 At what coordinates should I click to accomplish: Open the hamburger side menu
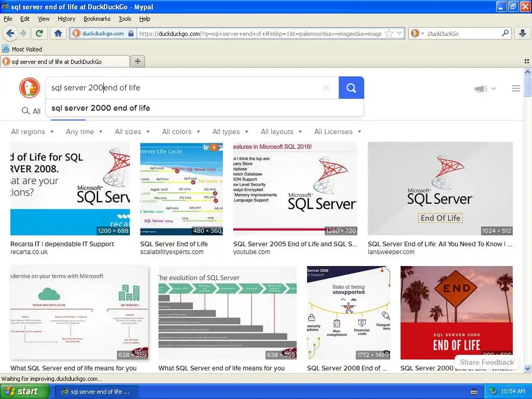point(516,88)
